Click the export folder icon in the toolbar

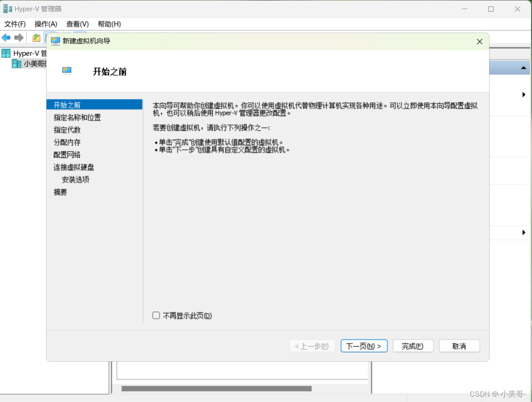click(x=36, y=38)
